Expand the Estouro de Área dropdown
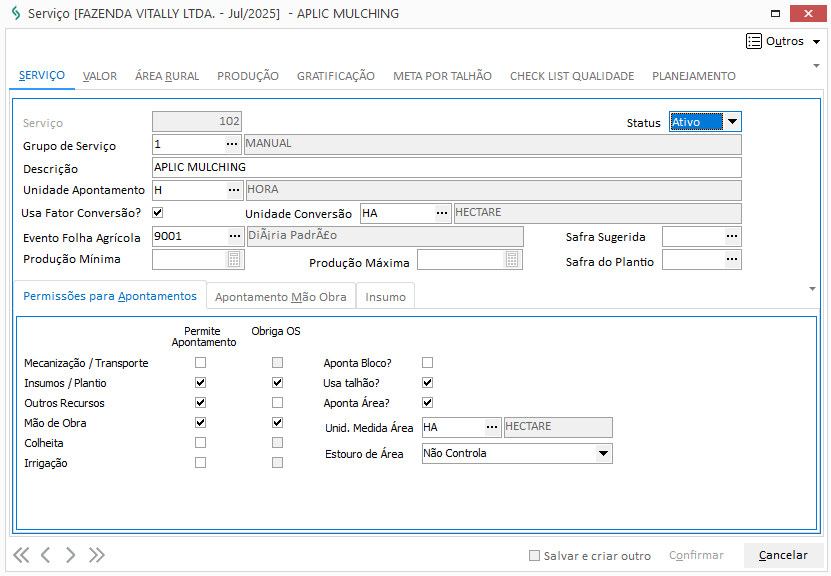This screenshot has width=831, height=576. coord(602,454)
